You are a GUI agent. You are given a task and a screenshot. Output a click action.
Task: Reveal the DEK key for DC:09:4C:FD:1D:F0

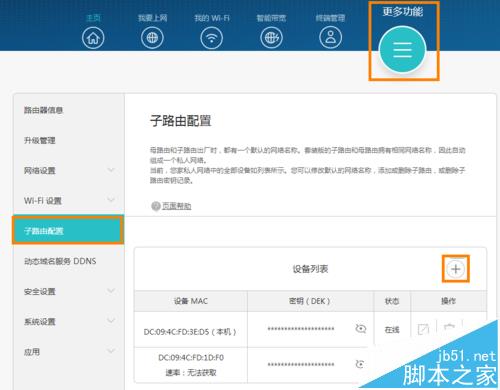coord(360,364)
